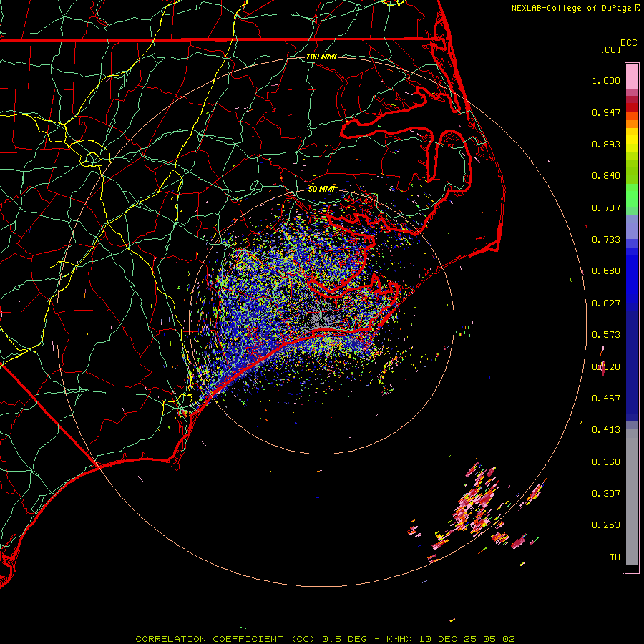Image resolution: width=644 pixels, height=644 pixels.
Task: Click the bottom caption CORRELATION COEFFICIENT (CC) text
Action: click(x=225, y=639)
